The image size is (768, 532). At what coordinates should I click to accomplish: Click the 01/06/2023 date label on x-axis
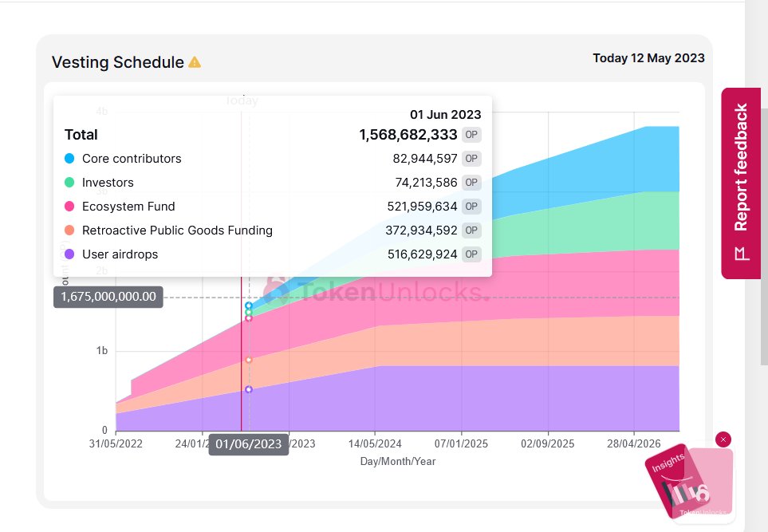coord(248,444)
